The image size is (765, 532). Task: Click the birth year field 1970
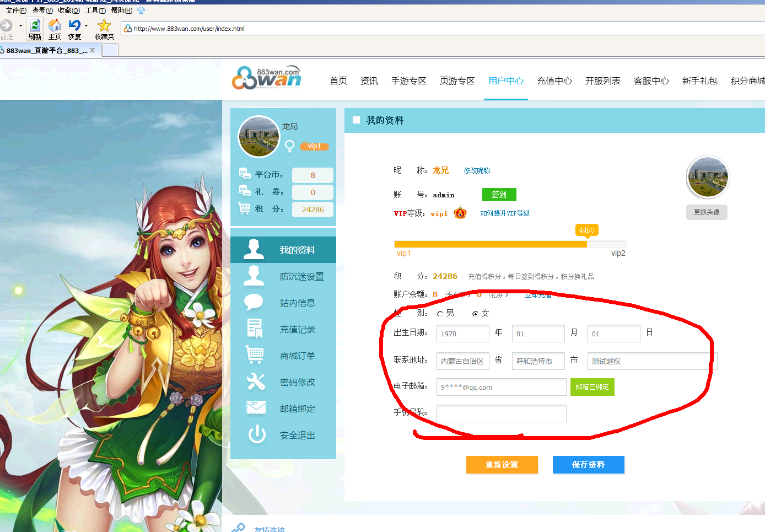[463, 334]
